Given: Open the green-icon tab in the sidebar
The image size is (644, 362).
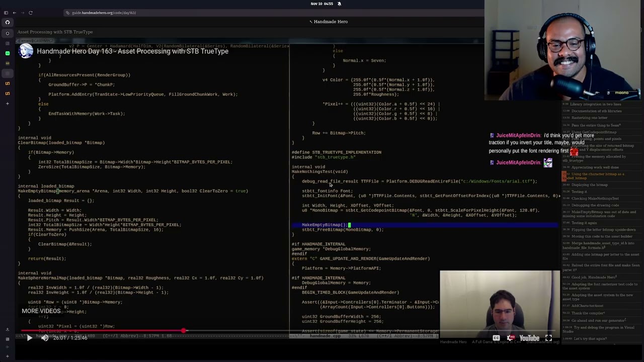Looking at the screenshot, I should point(7,53).
